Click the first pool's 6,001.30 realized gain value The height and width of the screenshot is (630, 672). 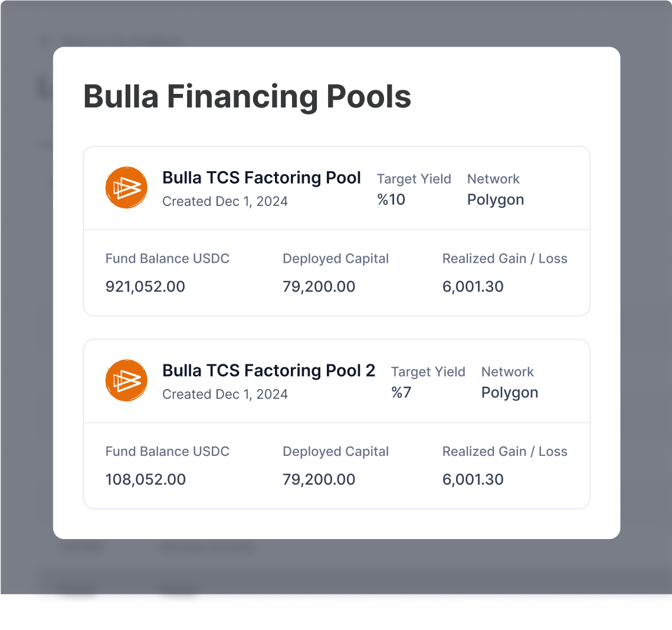pos(473,287)
